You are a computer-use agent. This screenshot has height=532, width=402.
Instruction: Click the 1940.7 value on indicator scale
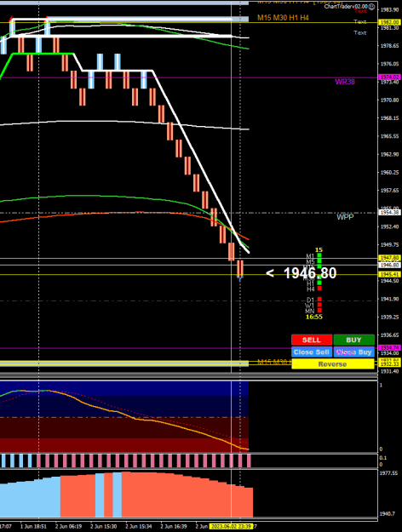(387, 514)
